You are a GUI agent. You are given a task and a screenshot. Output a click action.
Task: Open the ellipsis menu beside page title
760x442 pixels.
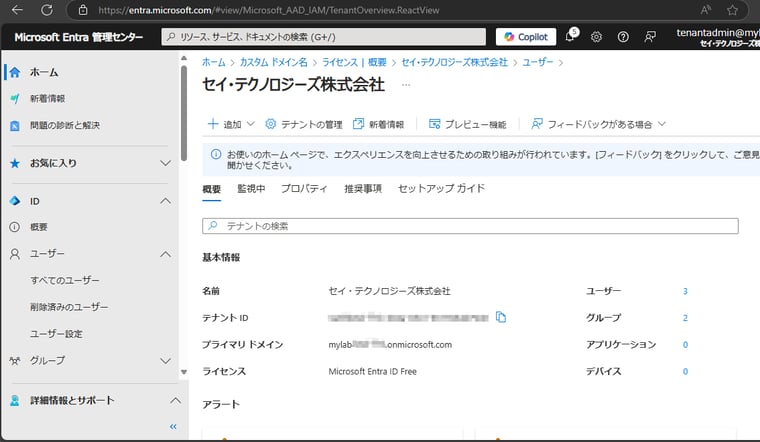pyautogui.click(x=406, y=85)
